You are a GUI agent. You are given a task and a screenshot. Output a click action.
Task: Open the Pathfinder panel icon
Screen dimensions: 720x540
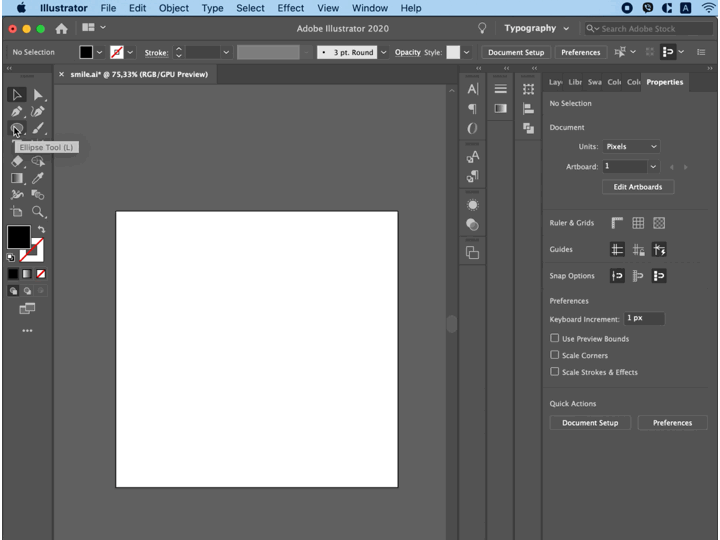(529, 129)
